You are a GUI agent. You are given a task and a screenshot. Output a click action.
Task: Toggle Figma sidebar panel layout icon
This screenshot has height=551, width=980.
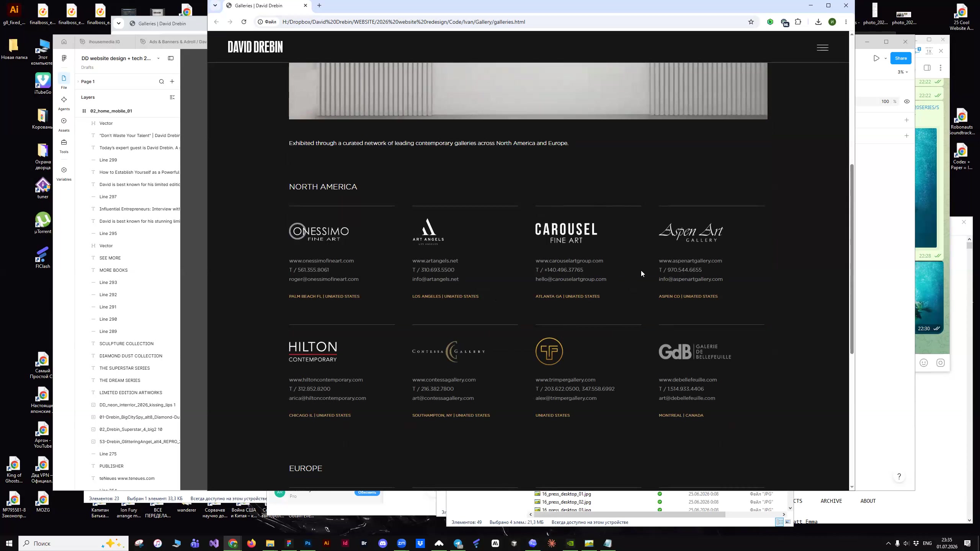click(x=171, y=58)
